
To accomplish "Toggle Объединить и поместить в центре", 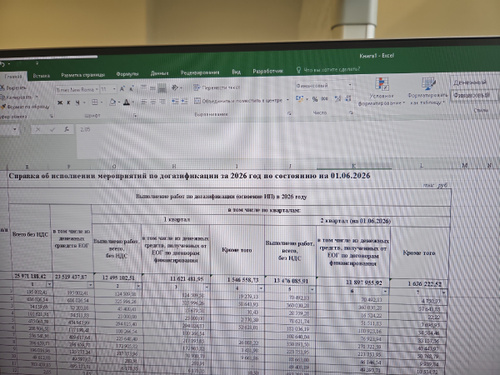I will coord(238,100).
